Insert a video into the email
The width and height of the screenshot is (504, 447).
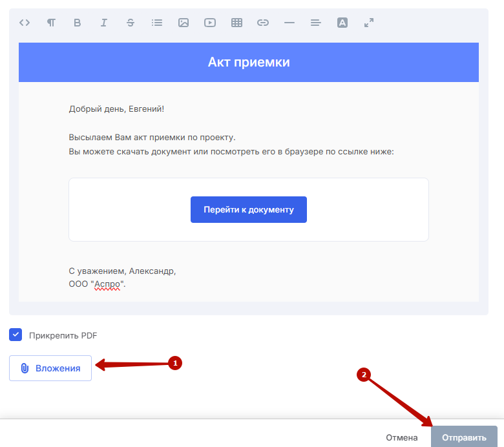210,23
